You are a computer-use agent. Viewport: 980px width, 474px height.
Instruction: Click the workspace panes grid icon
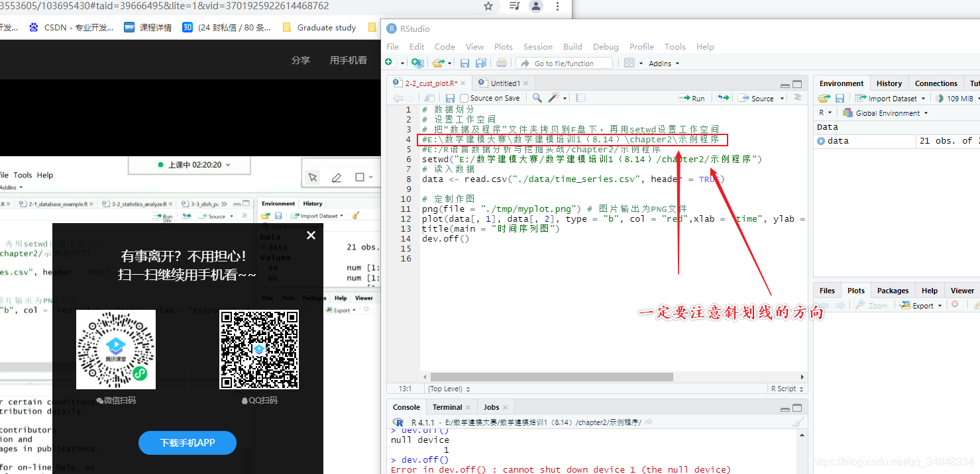(x=629, y=63)
